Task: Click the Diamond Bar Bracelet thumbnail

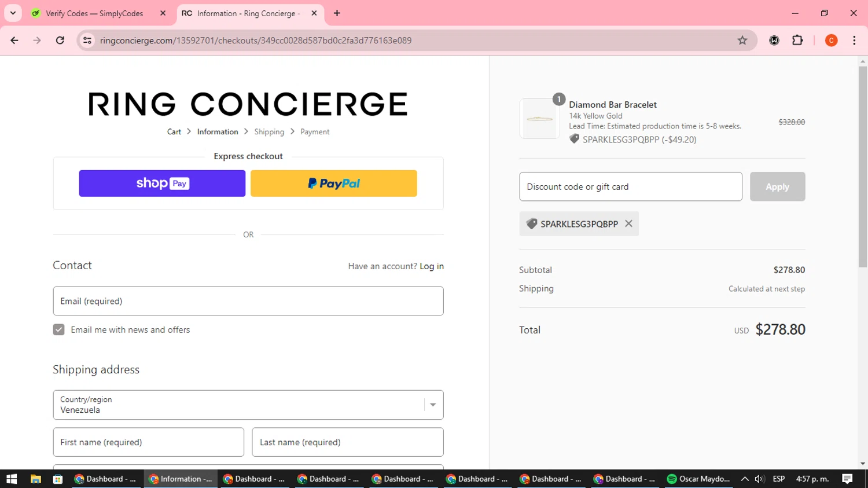Action: pyautogui.click(x=539, y=119)
